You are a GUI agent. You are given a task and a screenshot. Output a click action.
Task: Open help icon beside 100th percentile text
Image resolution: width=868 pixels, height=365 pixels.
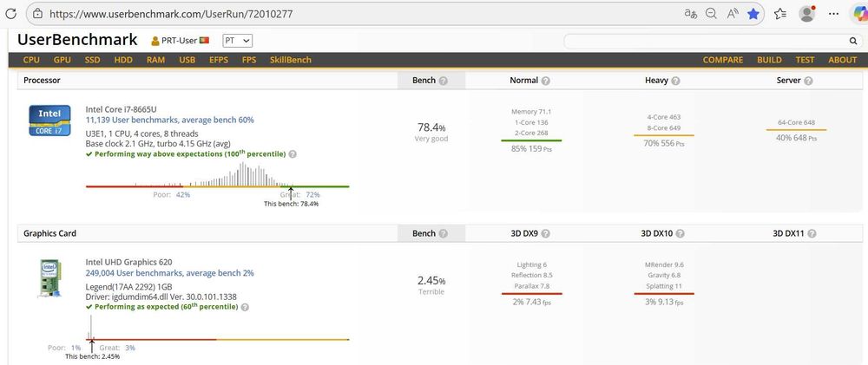click(x=293, y=154)
